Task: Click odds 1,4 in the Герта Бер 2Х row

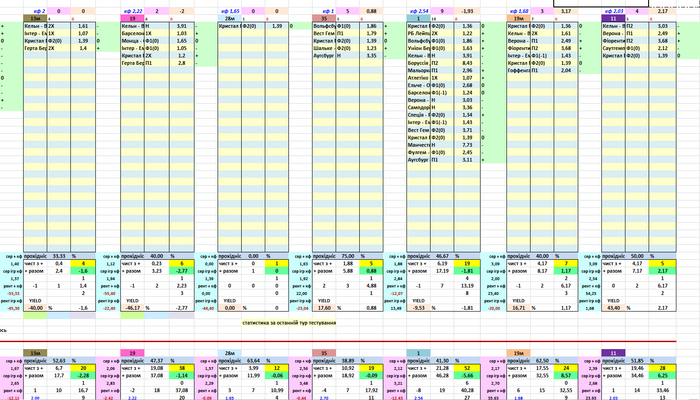Action: point(83,48)
